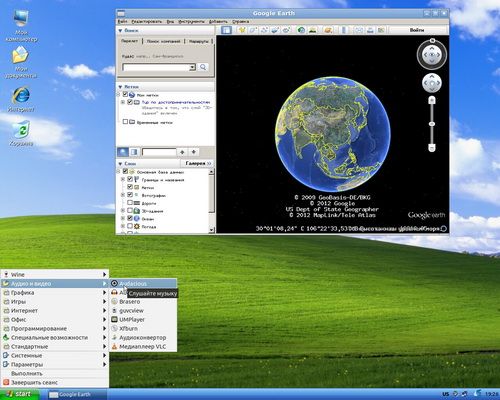Viewport: 500px width, 400px height.
Task: Open the Мой компьютер desktop icon
Action: pyautogui.click(x=21, y=25)
